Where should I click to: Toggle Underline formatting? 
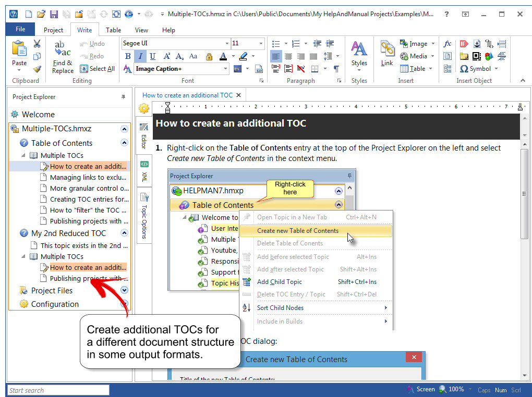(153, 56)
